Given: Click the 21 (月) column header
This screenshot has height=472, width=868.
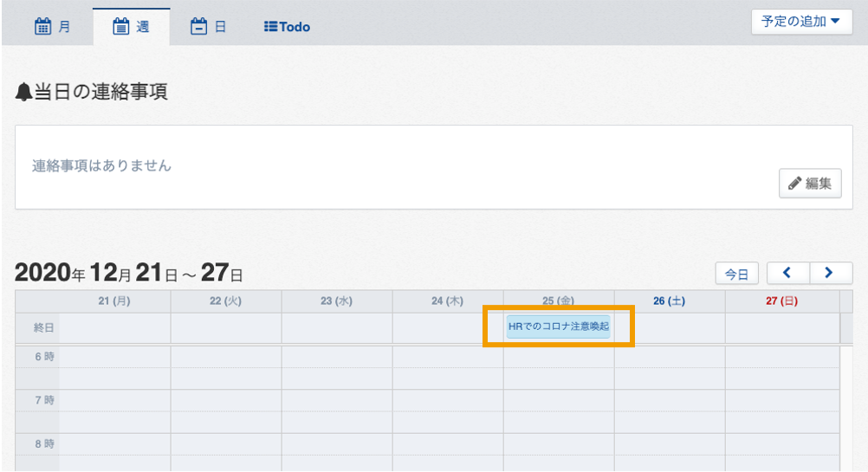Looking at the screenshot, I should pyautogui.click(x=114, y=301).
